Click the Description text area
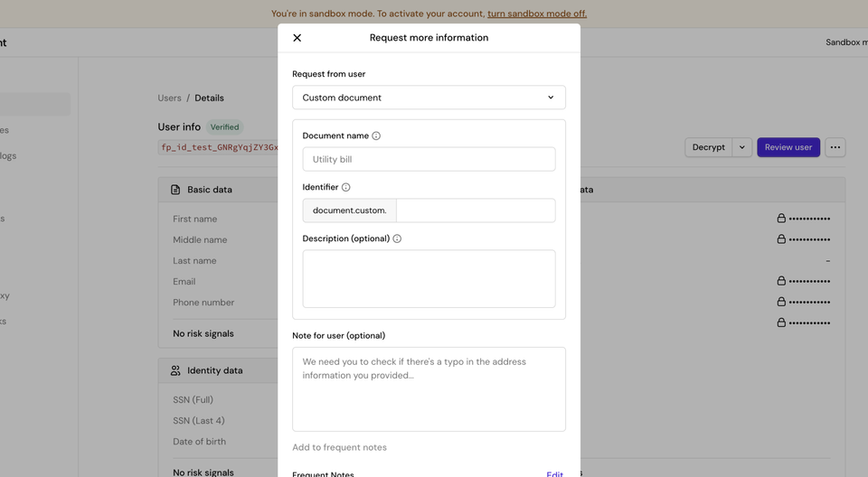 tap(429, 279)
